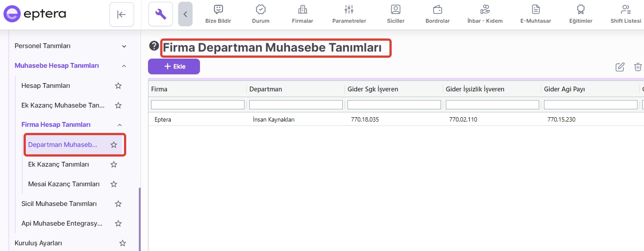This screenshot has width=644, height=251.
Task: Collapse the sidebar with the arrow icon
Action: click(x=121, y=14)
